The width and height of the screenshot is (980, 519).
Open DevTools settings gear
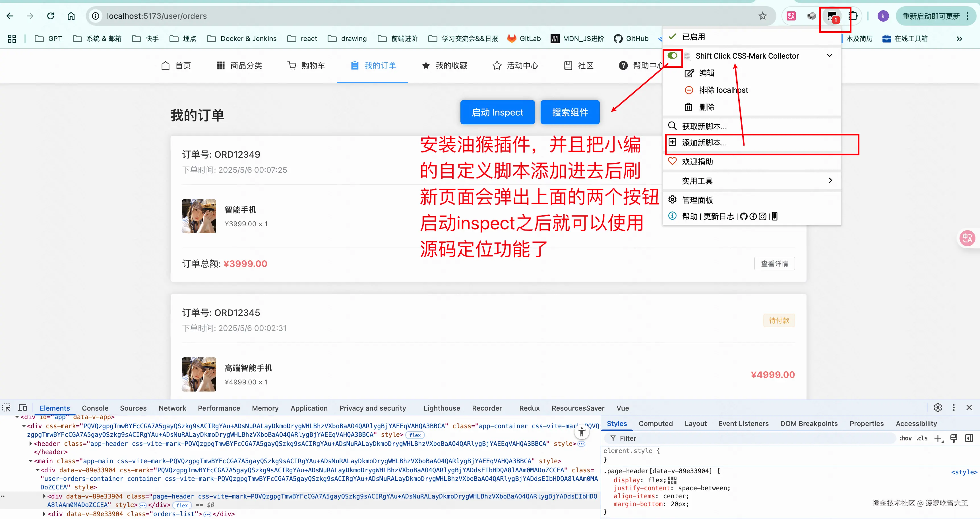pyautogui.click(x=938, y=408)
